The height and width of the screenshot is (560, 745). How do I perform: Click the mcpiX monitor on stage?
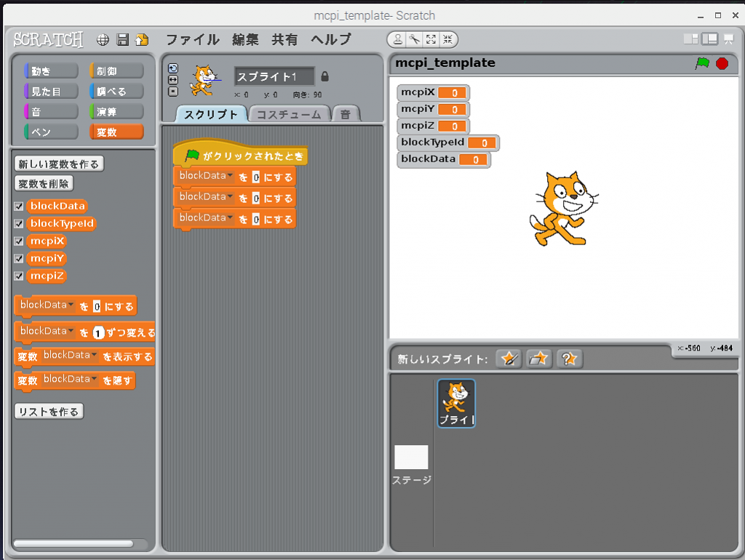tap(433, 92)
